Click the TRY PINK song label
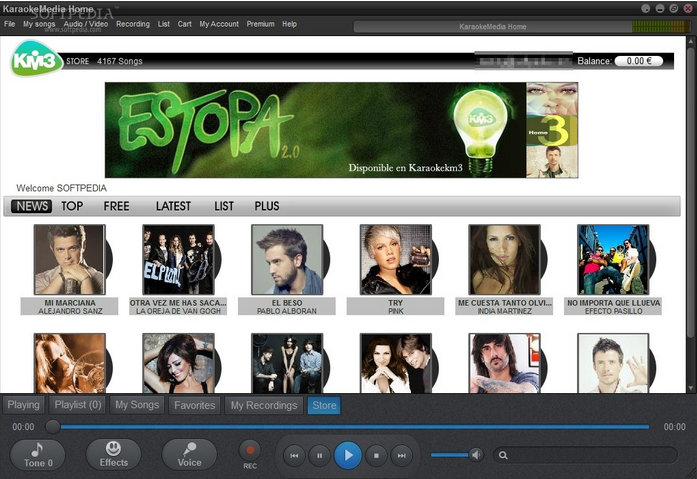Image resolution: width=697 pixels, height=479 pixels. tap(396, 307)
